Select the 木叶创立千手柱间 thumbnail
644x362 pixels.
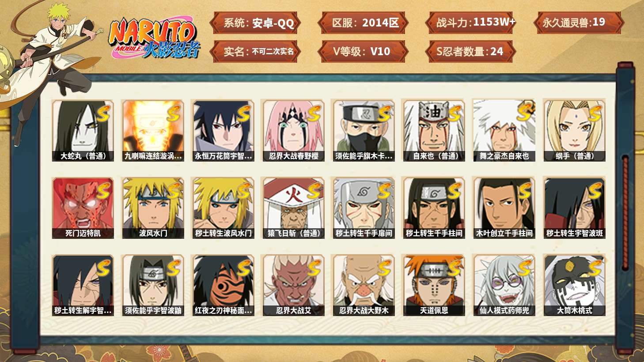tap(504, 208)
